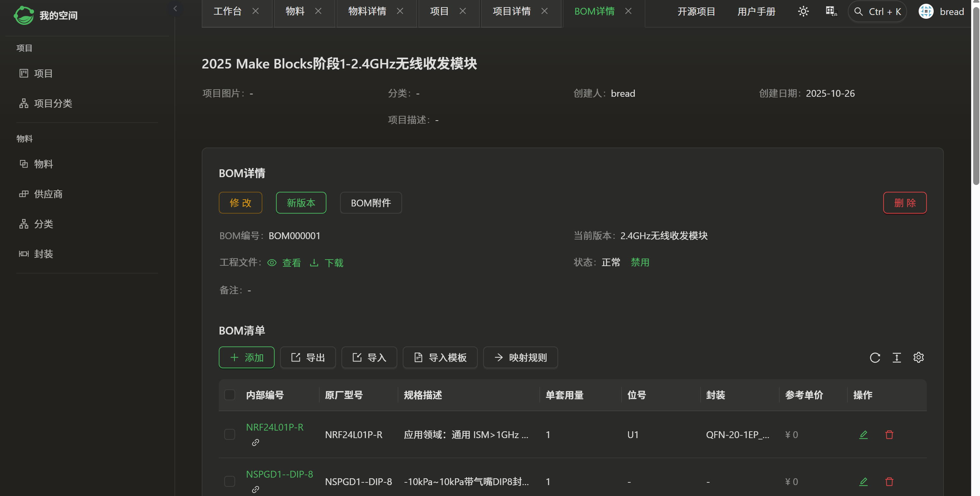The height and width of the screenshot is (496, 980).
Task: Delete the NSPGD1--DIP-8 row via trash icon
Action: tap(889, 482)
